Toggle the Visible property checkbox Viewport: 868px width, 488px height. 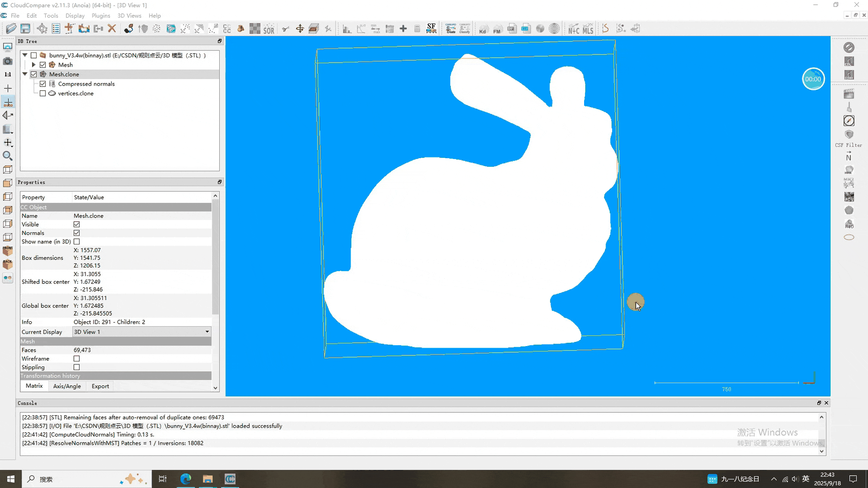(x=76, y=224)
